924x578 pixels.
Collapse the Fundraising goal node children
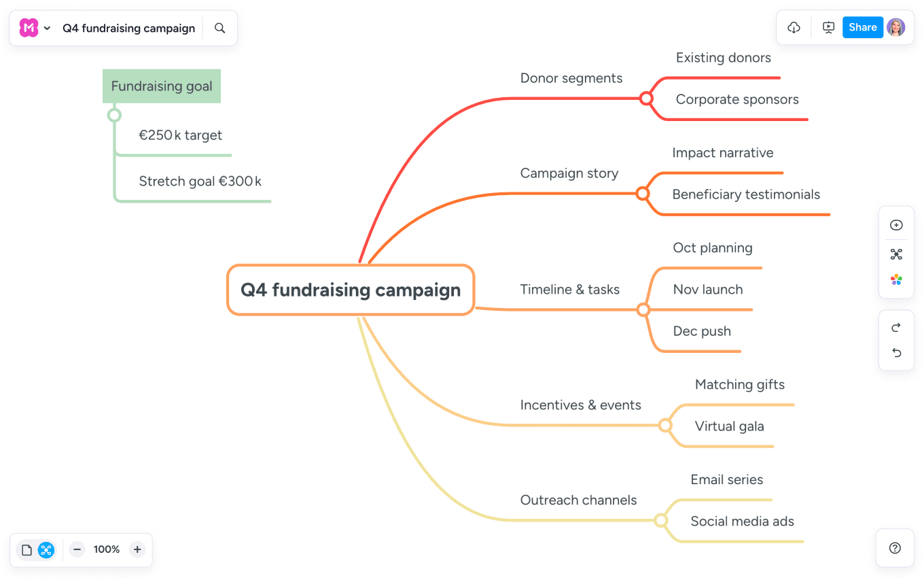tap(114, 115)
